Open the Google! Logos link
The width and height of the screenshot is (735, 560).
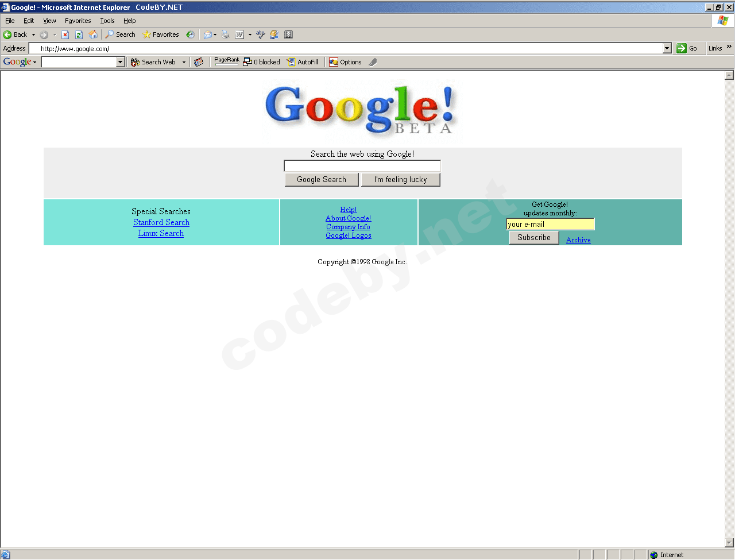[349, 235]
